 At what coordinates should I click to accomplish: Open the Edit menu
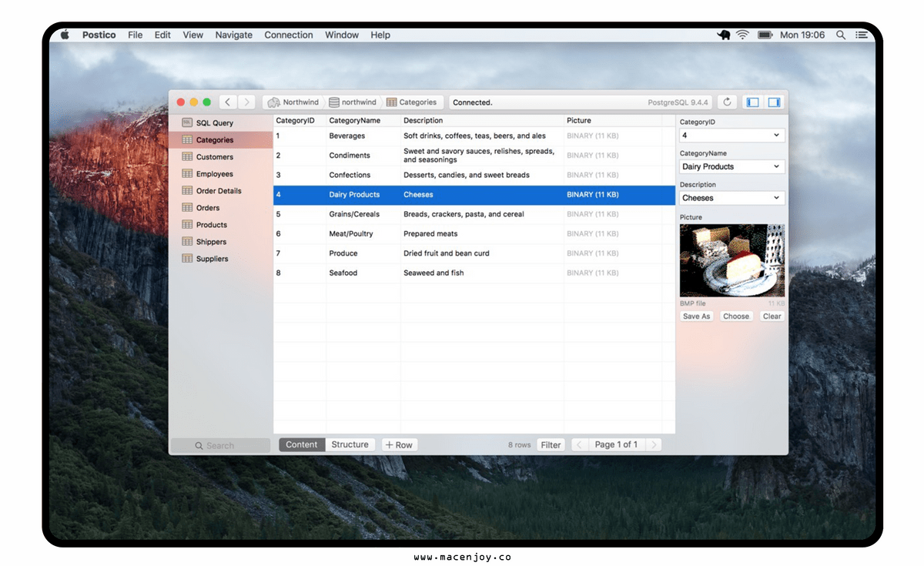(x=162, y=35)
